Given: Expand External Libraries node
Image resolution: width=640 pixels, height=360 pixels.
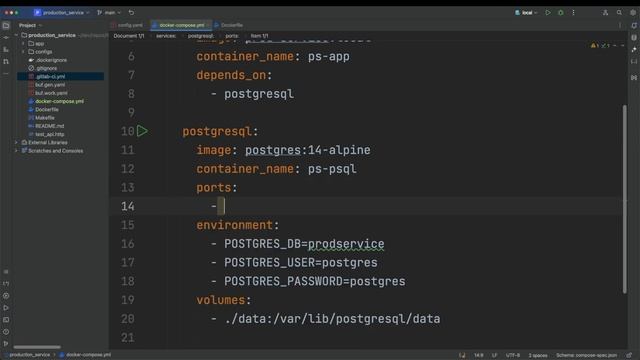Looking at the screenshot, I should pyautogui.click(x=16, y=142).
